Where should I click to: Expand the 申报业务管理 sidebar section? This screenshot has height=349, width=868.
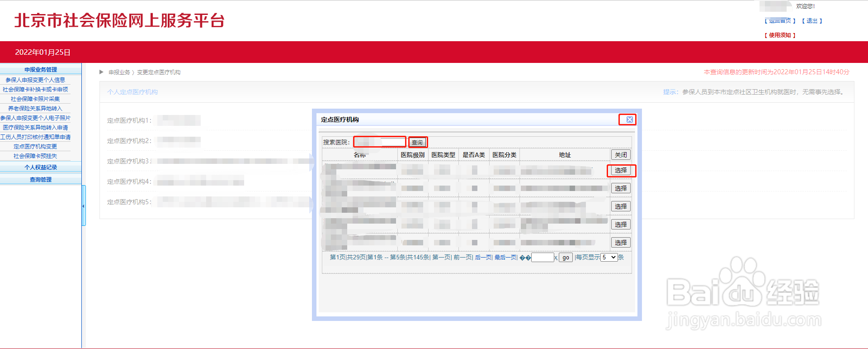tap(41, 69)
